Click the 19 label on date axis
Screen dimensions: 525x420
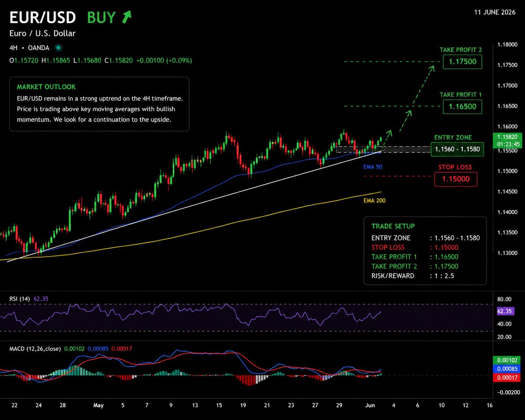point(243,406)
